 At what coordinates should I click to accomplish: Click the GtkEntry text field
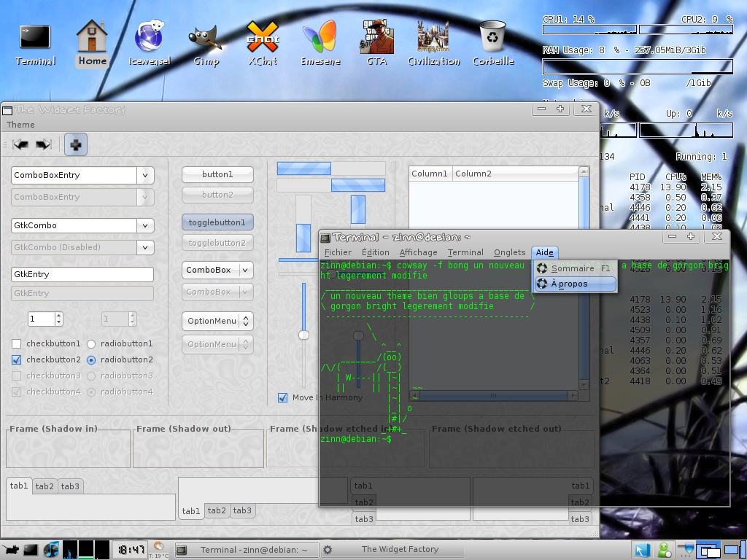click(x=82, y=274)
